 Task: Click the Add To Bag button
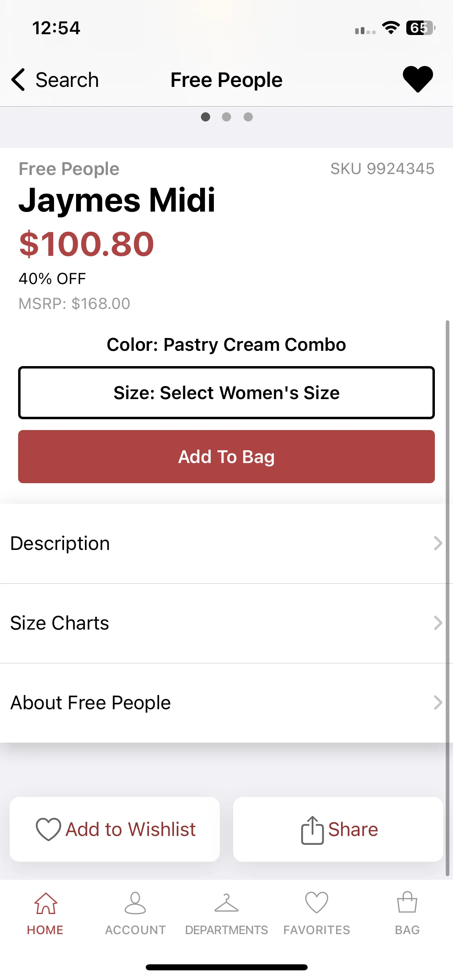coord(226,457)
